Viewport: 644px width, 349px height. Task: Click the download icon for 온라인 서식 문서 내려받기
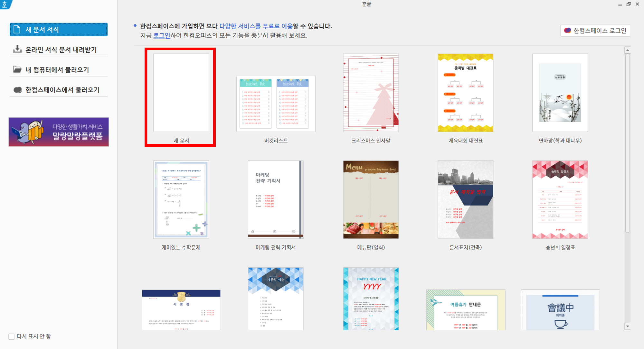click(x=17, y=49)
